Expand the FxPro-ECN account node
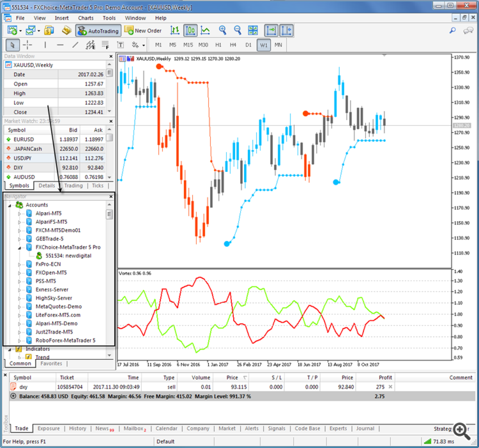The image size is (479, 448). 20,265
